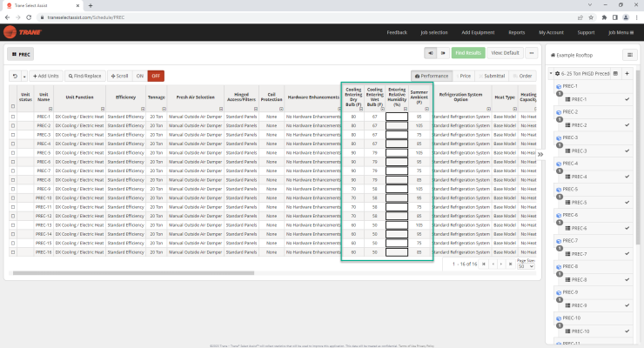The width and height of the screenshot is (644, 348).
Task: Open Unit Name column filter icon
Action: (x=50, y=109)
